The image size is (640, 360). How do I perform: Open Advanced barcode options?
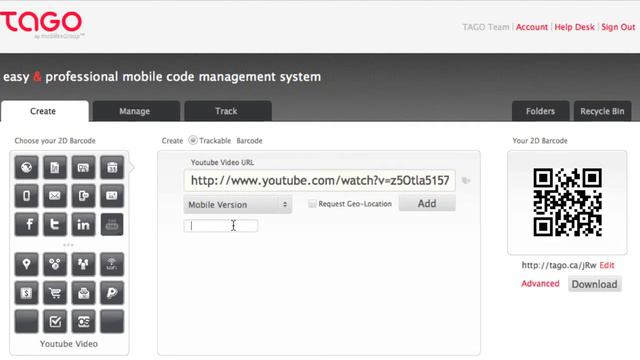pyautogui.click(x=540, y=284)
